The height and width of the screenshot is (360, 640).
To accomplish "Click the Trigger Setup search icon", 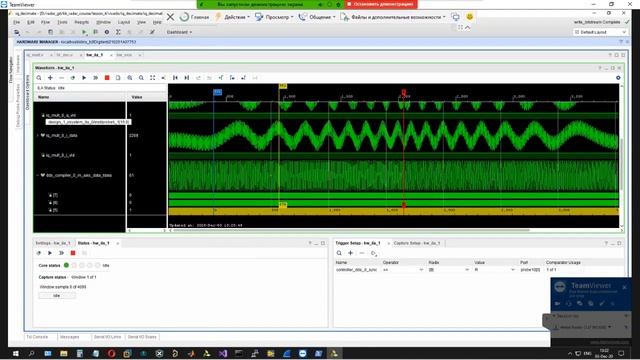I will [339, 253].
